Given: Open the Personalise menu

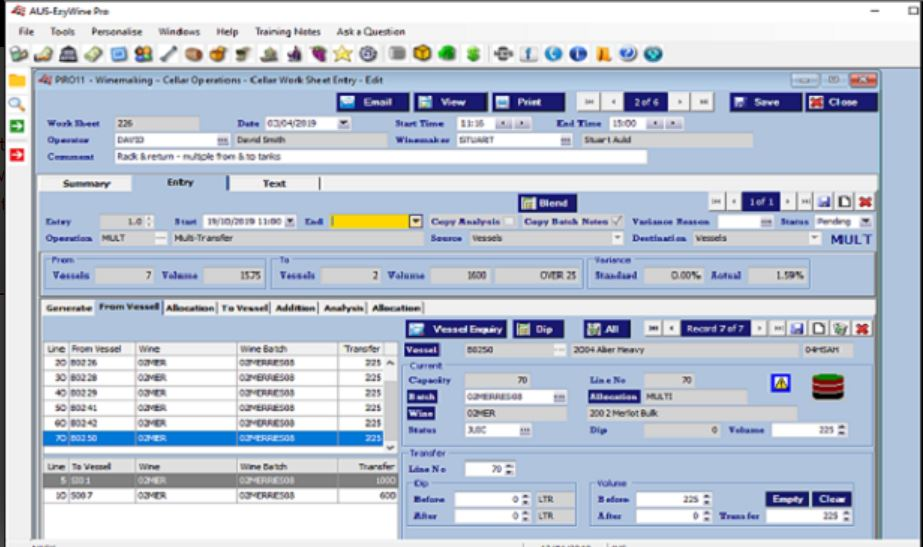Looking at the screenshot, I should (117, 31).
